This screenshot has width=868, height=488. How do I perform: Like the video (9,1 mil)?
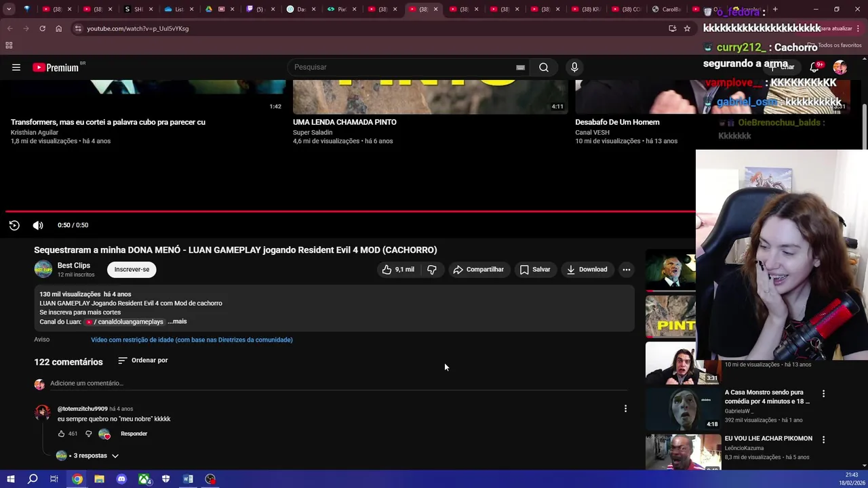398,269
